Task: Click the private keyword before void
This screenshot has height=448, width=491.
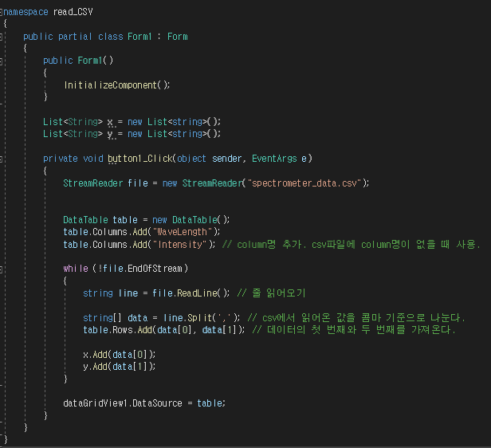Action: 61,159
